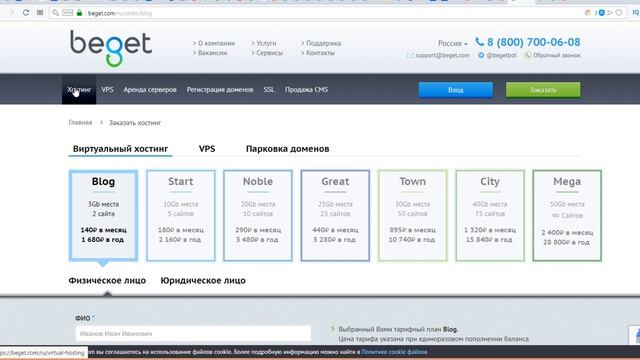The image size is (640, 360).
Task: Open the Контакты link
Action: 320,53
